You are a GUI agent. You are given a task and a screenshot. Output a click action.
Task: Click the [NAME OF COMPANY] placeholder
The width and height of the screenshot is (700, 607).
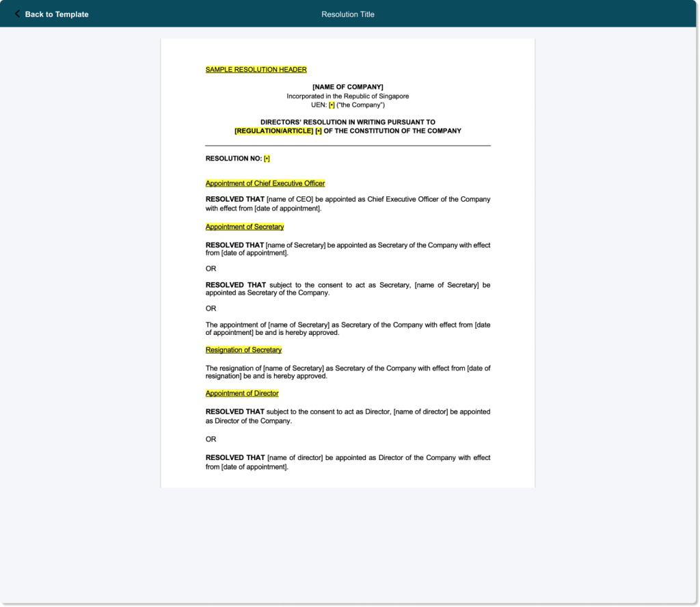pyautogui.click(x=347, y=87)
